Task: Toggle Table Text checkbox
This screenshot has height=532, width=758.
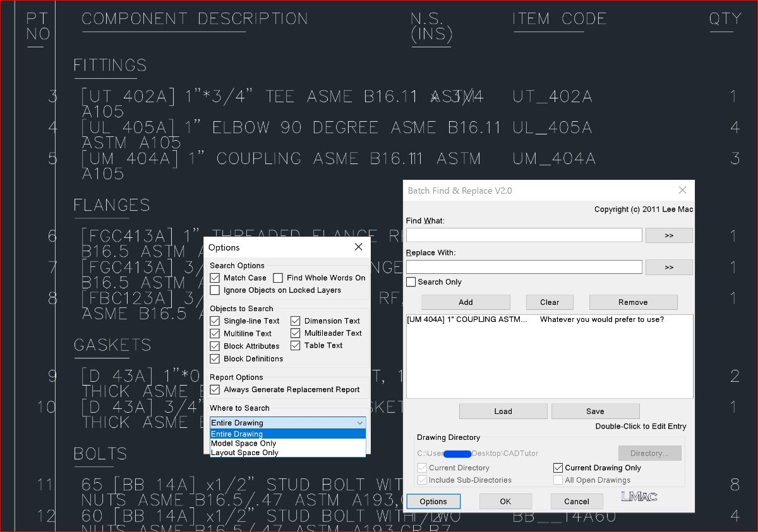Action: pyautogui.click(x=296, y=346)
